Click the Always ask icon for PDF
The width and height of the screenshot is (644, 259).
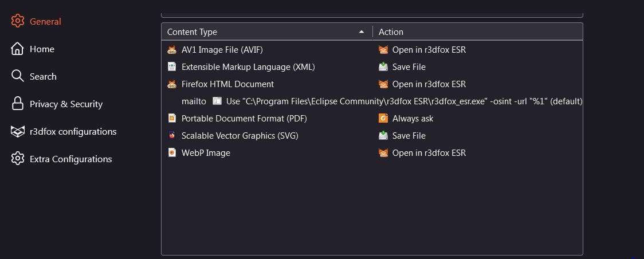click(x=383, y=118)
